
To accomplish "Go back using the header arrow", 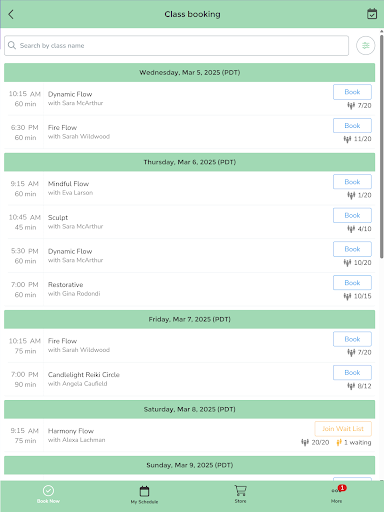I will click(11, 14).
